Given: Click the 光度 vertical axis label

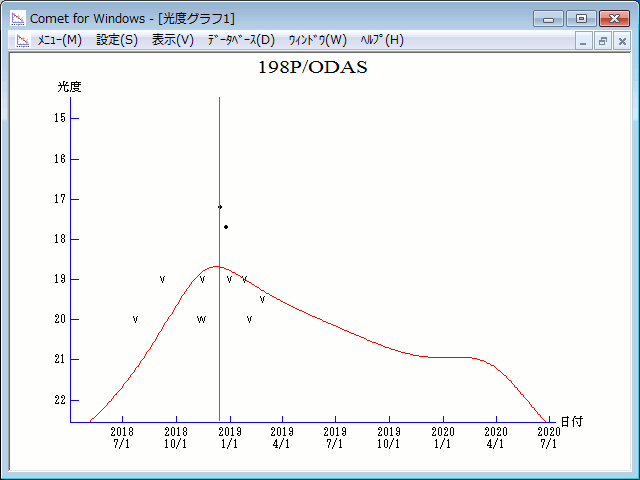Looking at the screenshot, I should (69, 87).
